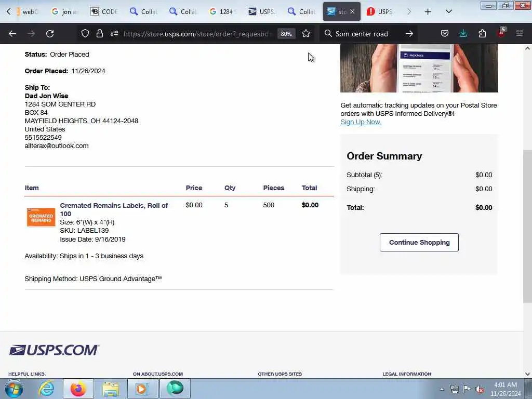Open the Extensions menu

(482, 33)
